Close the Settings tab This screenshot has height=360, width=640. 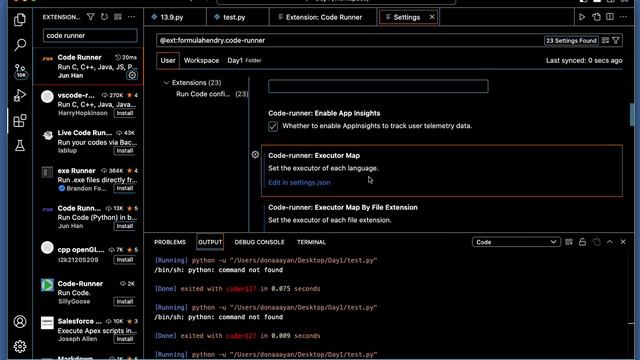coord(432,17)
